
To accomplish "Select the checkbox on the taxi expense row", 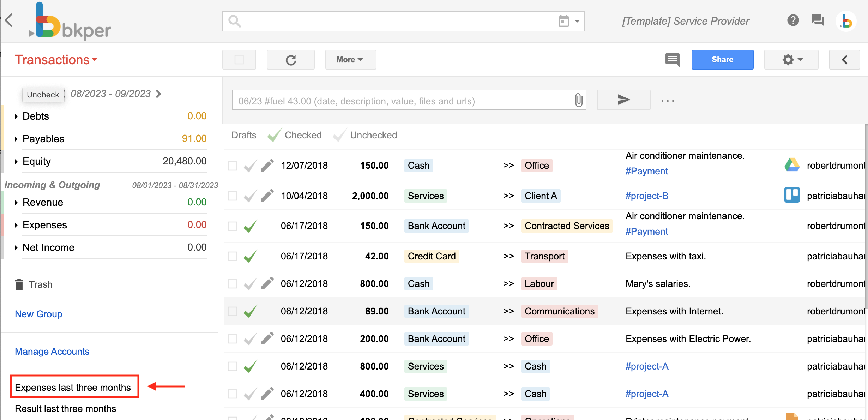I will coord(232,256).
